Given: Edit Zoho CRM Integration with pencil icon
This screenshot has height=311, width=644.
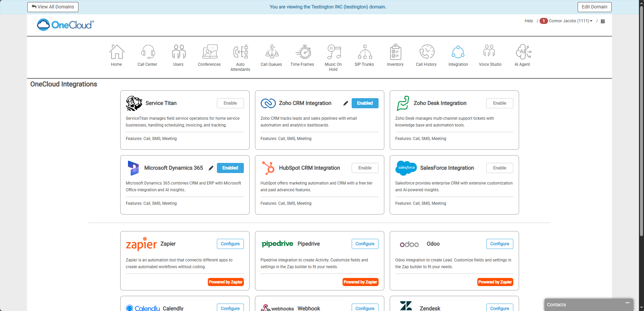Looking at the screenshot, I should click(x=346, y=104).
